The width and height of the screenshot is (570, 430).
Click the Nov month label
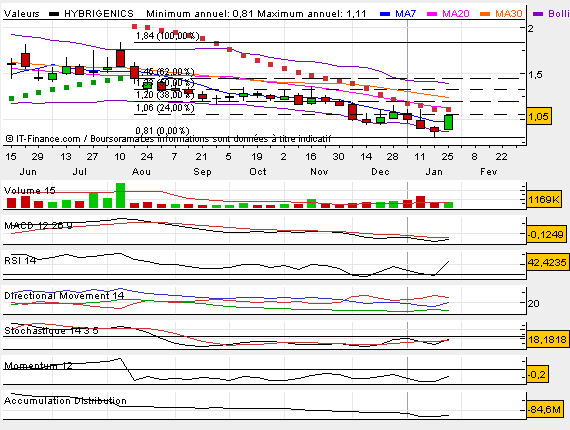point(319,172)
